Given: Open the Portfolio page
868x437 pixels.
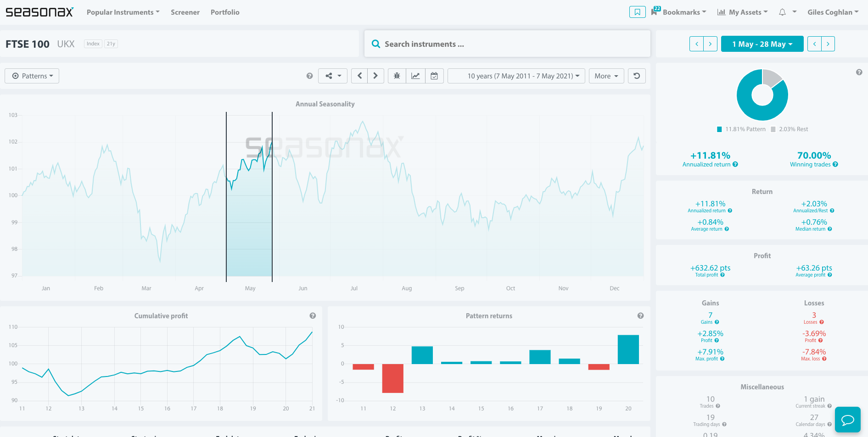Looking at the screenshot, I should point(225,12).
